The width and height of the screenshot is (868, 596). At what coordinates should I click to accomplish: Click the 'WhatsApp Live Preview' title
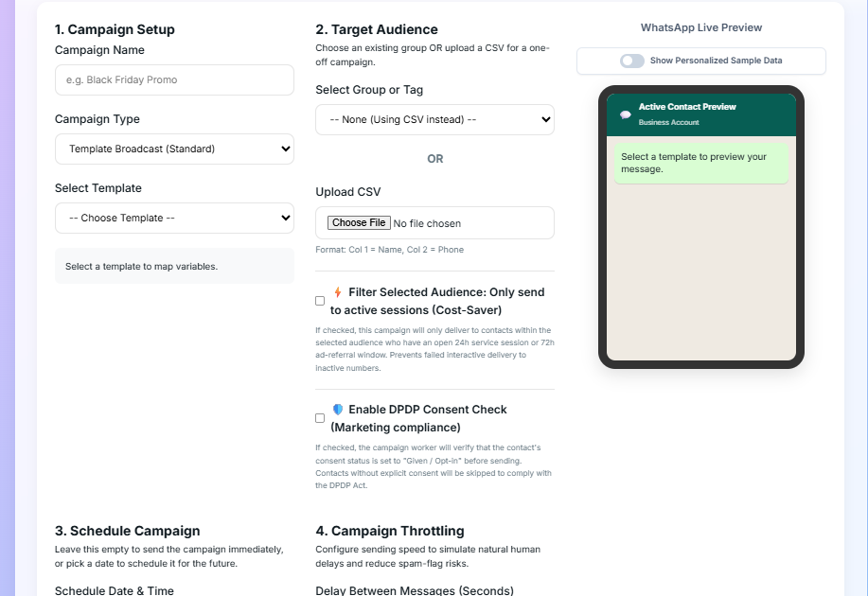[x=701, y=27]
